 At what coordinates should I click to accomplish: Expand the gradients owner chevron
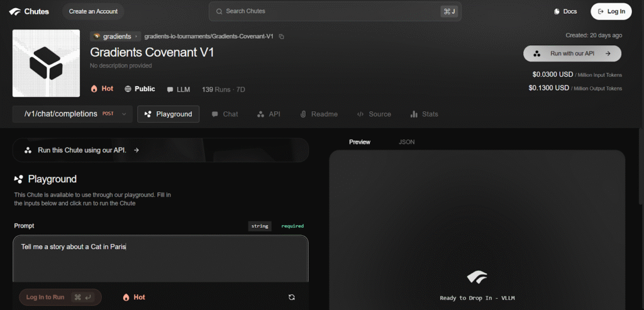pos(136,36)
